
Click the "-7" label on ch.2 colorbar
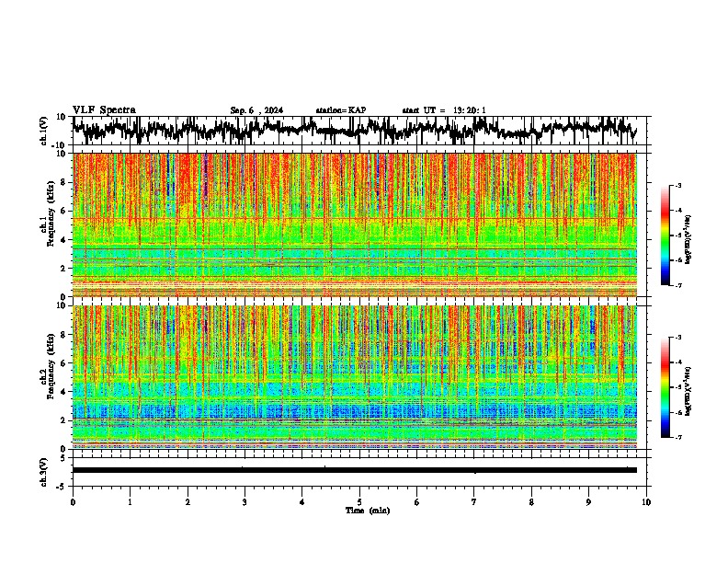[677, 437]
